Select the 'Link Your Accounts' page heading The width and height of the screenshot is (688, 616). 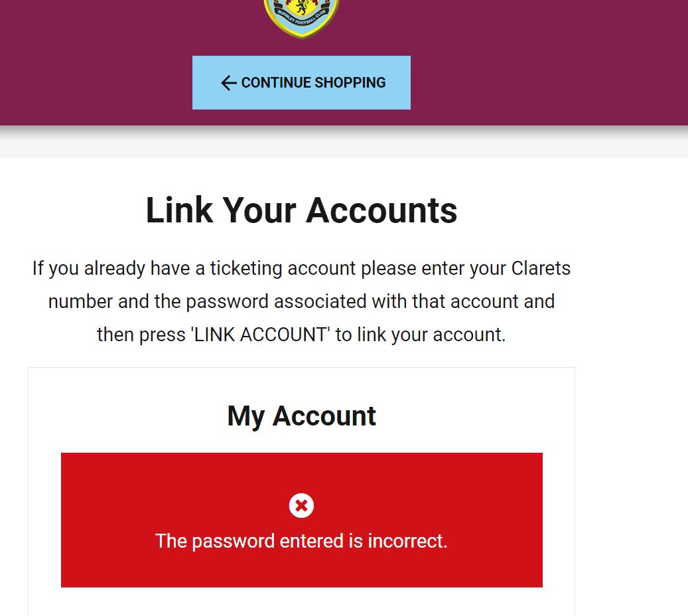pyautogui.click(x=301, y=210)
